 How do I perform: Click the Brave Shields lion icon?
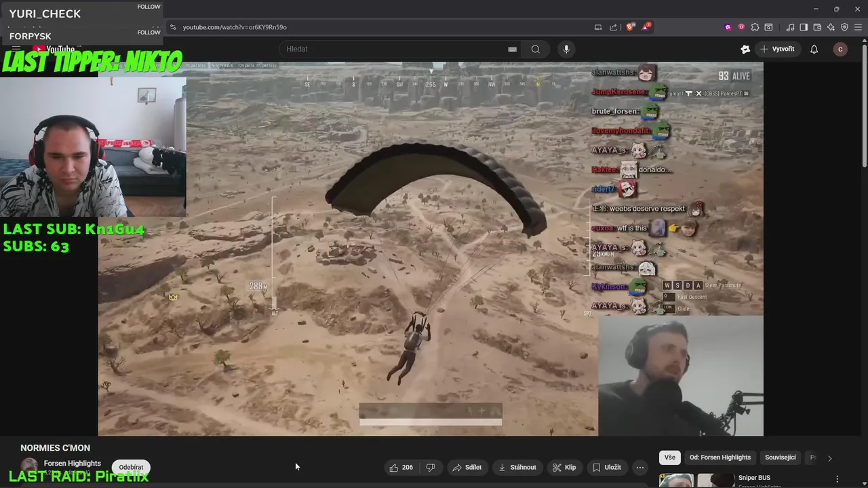630,27
